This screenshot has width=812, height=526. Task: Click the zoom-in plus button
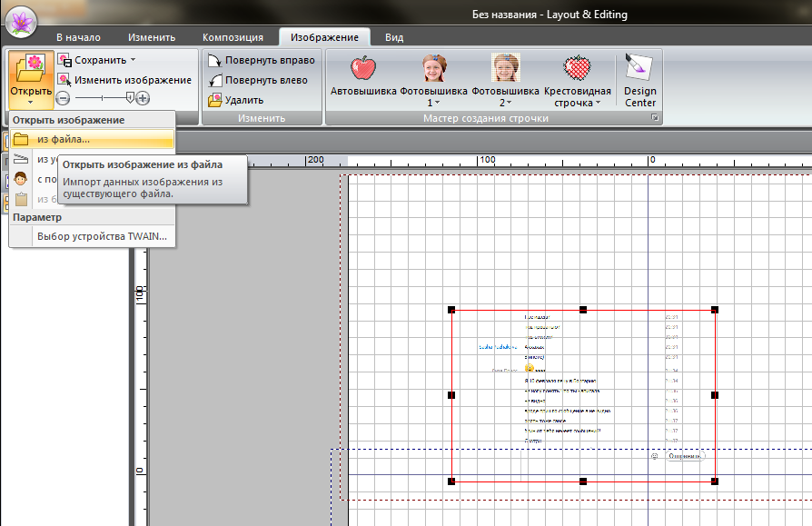pos(143,98)
